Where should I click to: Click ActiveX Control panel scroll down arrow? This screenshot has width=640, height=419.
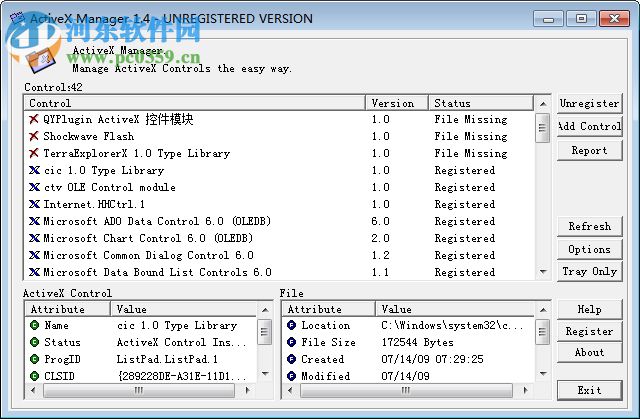pyautogui.click(x=265, y=374)
